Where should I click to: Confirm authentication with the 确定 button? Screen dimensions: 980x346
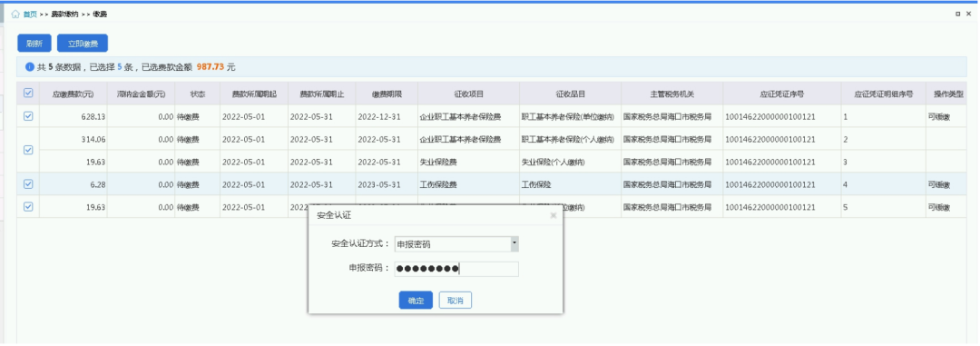pos(416,301)
